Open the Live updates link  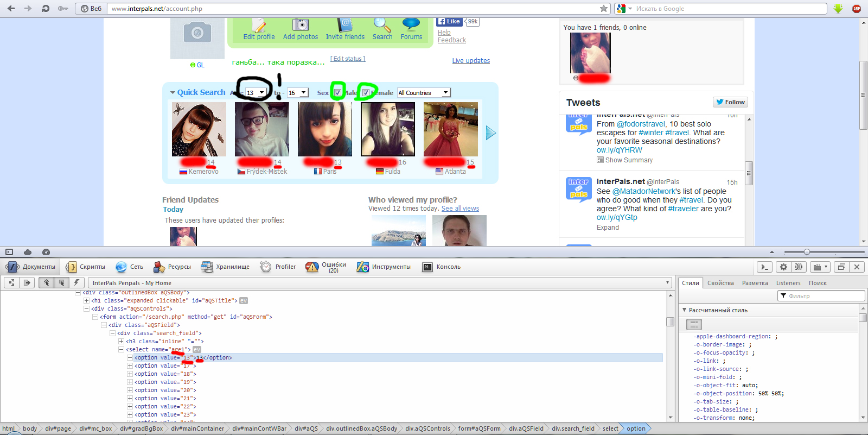pyautogui.click(x=471, y=61)
